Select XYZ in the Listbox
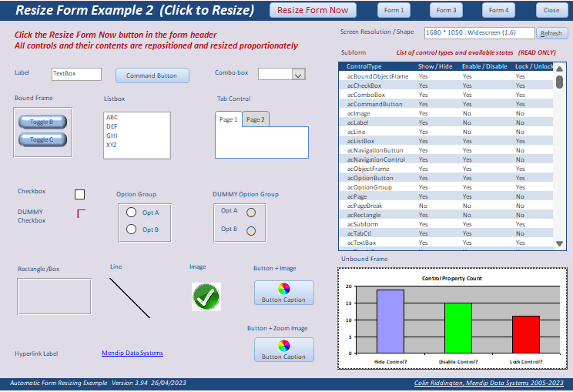573x392 pixels. [x=136, y=145]
